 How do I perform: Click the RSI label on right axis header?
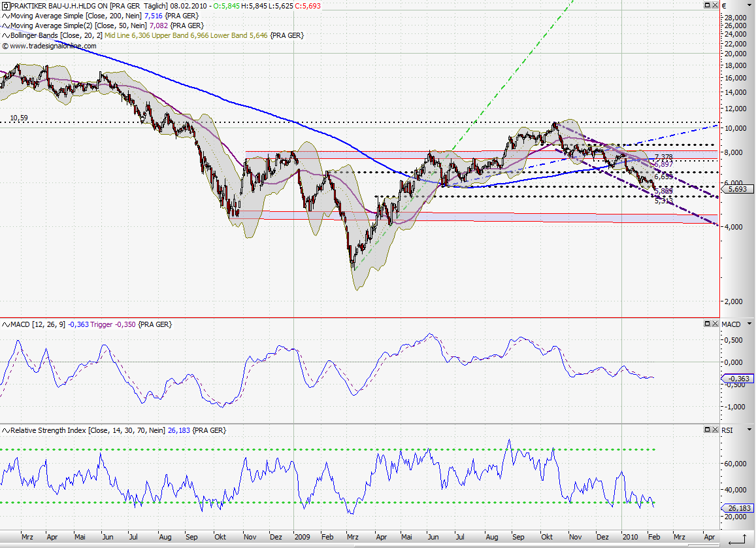727,430
